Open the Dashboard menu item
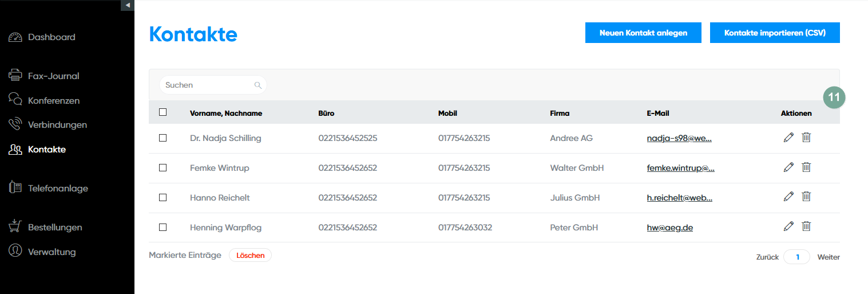This screenshot has width=868, height=294. pyautogui.click(x=51, y=37)
